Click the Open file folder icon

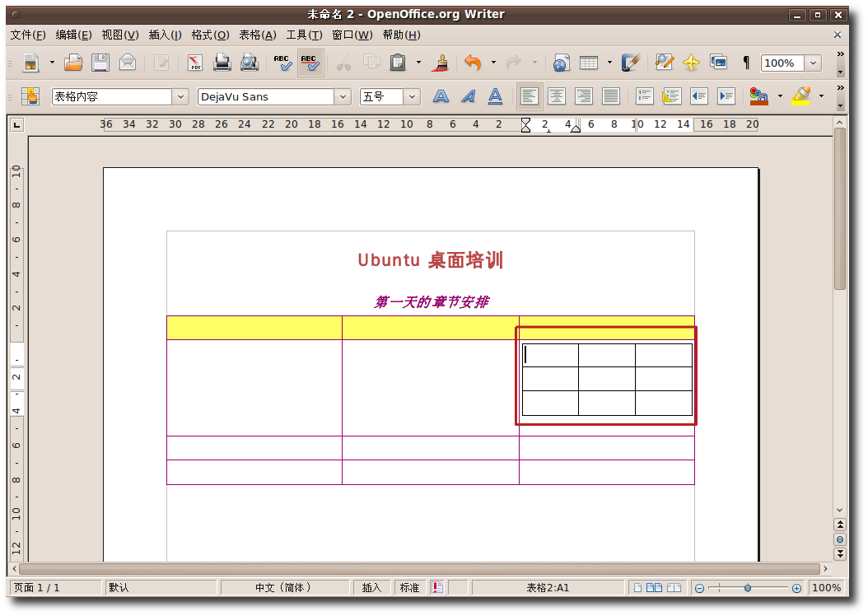[73, 63]
